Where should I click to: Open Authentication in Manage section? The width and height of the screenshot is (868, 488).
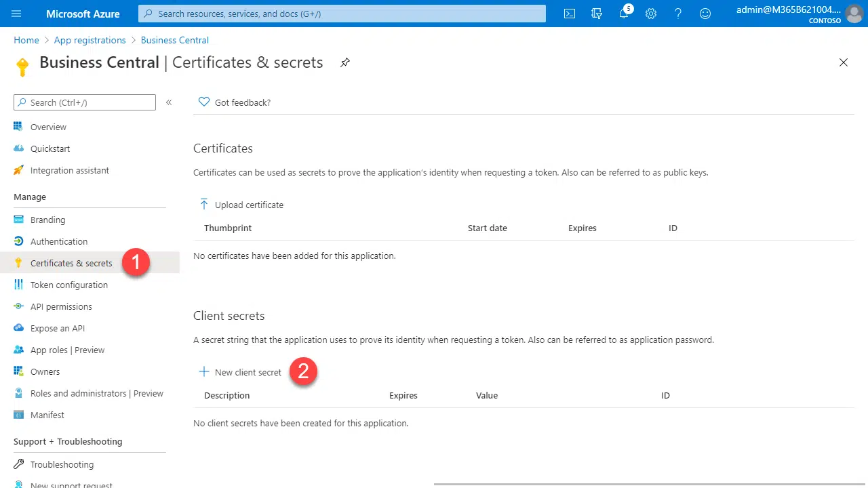[59, 241]
